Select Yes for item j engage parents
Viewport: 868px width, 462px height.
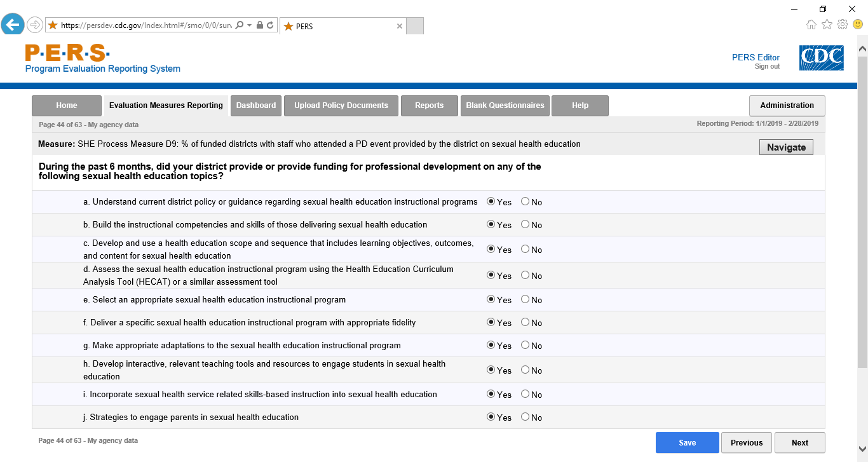tap(491, 417)
